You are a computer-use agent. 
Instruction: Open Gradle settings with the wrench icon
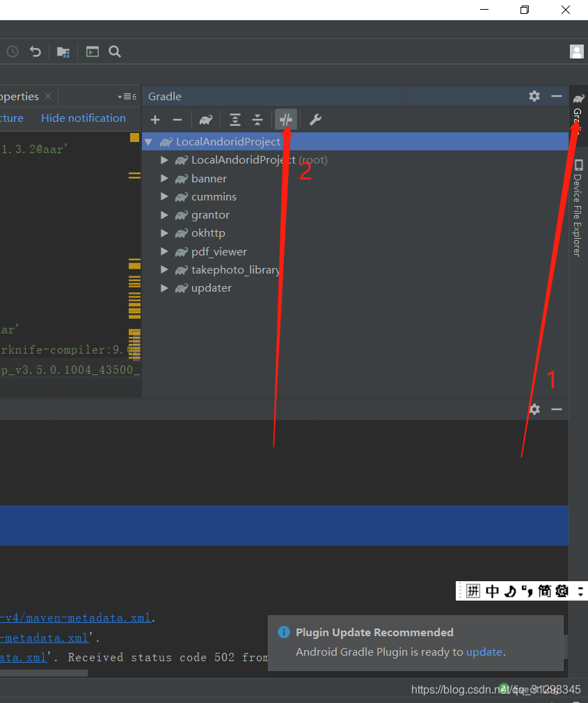click(315, 120)
